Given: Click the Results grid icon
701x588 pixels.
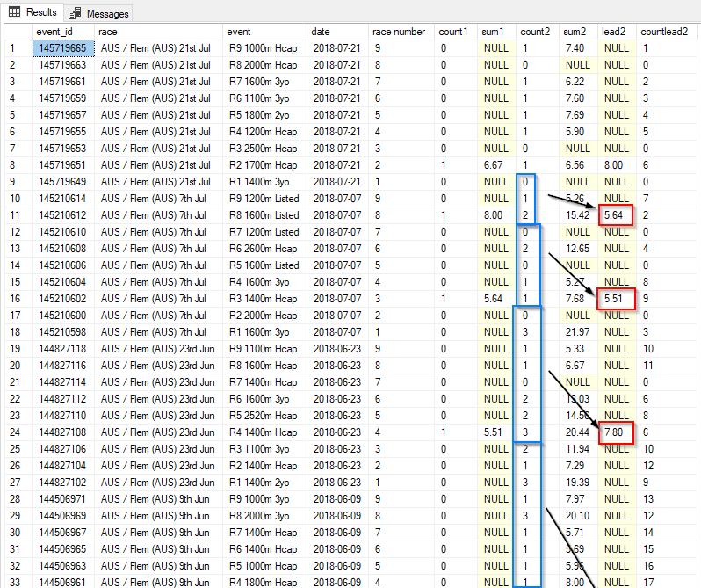Looking at the screenshot, I should tap(15, 12).
